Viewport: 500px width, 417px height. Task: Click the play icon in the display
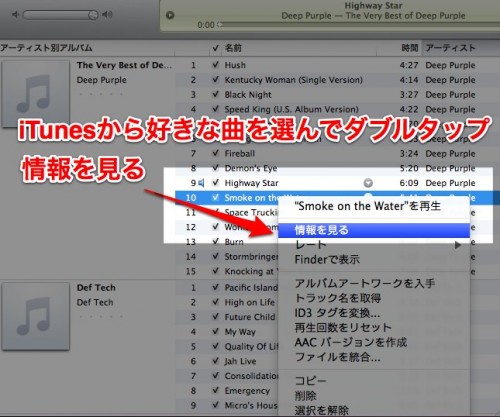coord(170,15)
